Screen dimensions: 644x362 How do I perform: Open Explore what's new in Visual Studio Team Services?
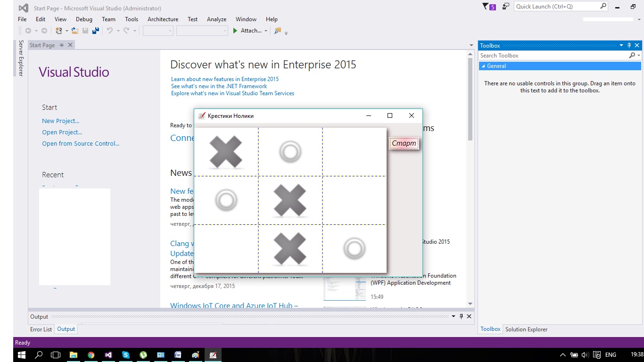pos(232,93)
